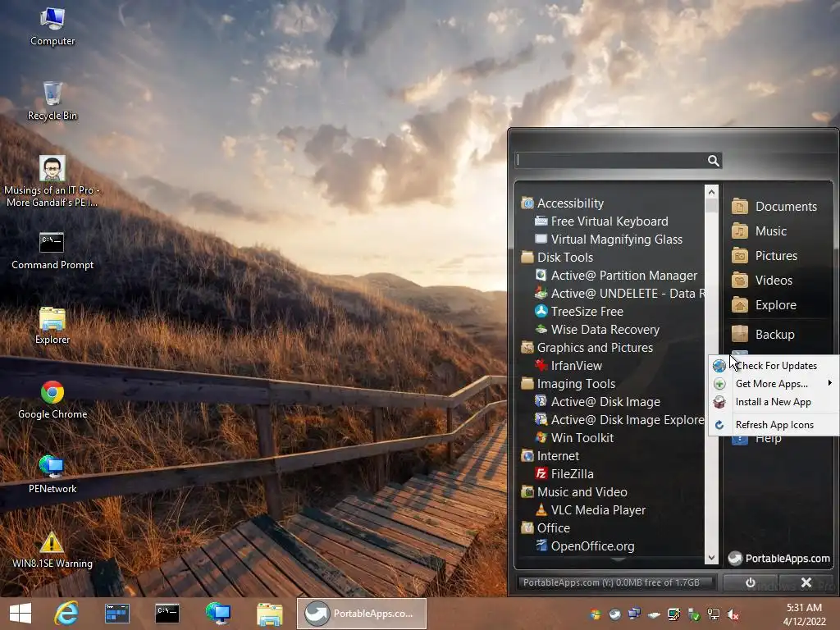Open TreeSize Free

tap(578, 311)
